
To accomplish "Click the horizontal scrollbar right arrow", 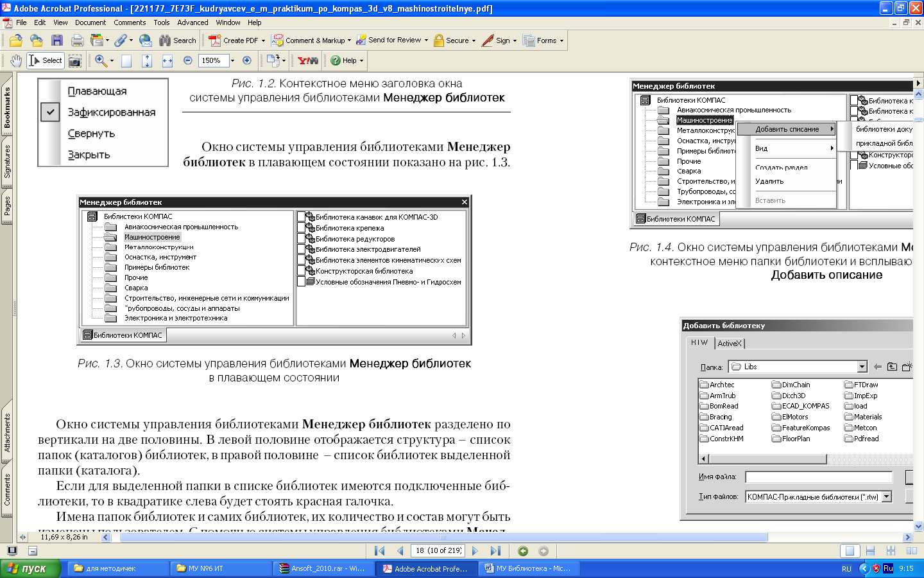I will 907,538.
